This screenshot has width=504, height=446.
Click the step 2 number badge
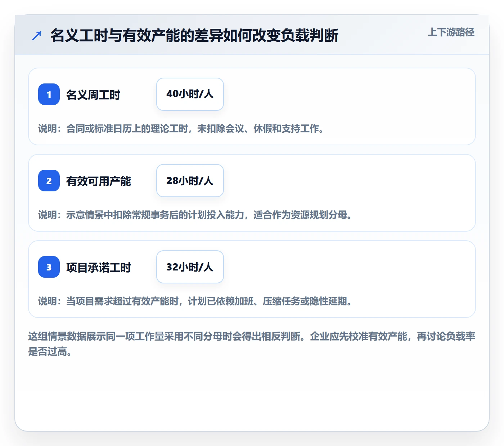[49, 181]
